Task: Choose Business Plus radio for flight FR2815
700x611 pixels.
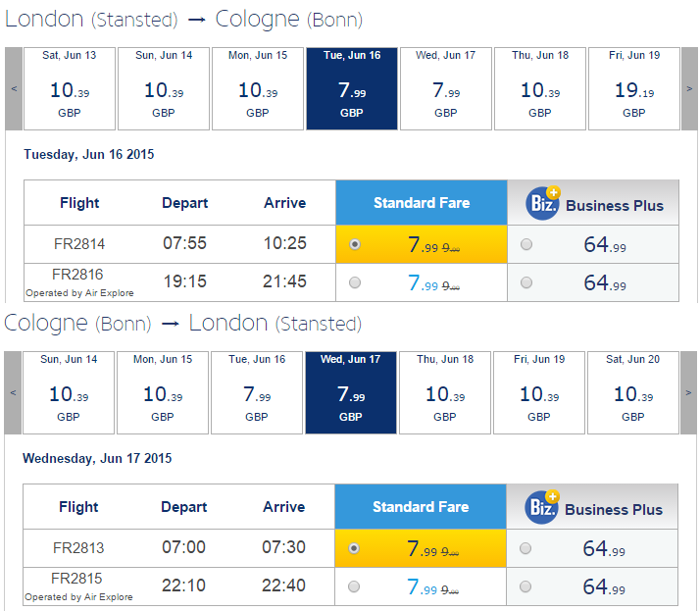Action: 525,586
